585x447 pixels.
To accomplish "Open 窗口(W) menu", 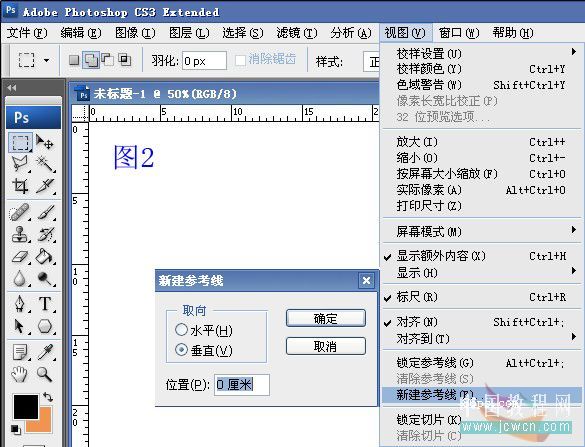I will coord(459,33).
